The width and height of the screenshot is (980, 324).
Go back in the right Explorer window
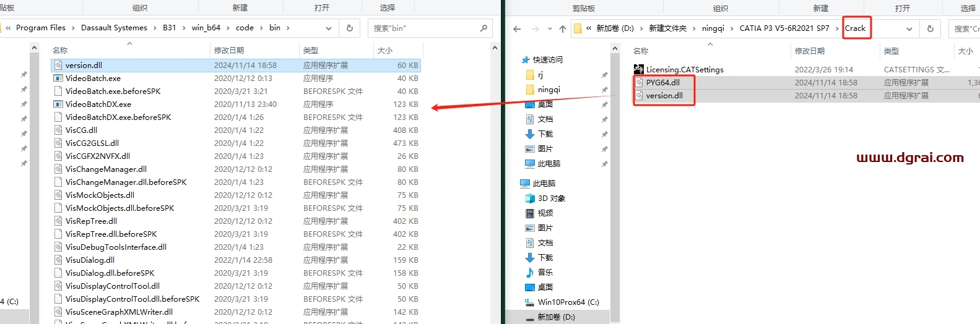(x=517, y=28)
